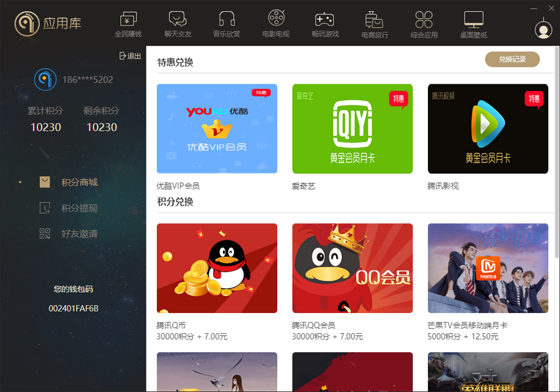The width and height of the screenshot is (560, 392).
Task: Click the 积分提现 withdraw icon
Action: point(44,208)
